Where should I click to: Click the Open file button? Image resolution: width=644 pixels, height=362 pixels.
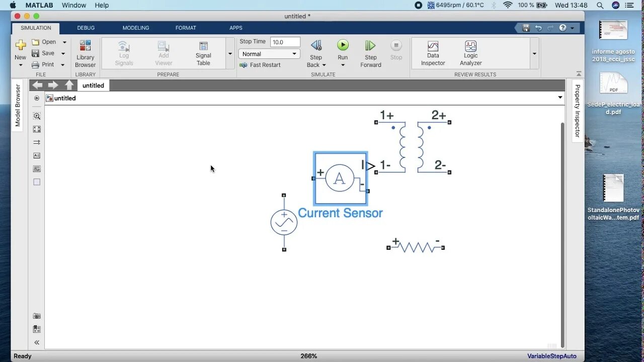[x=44, y=42]
